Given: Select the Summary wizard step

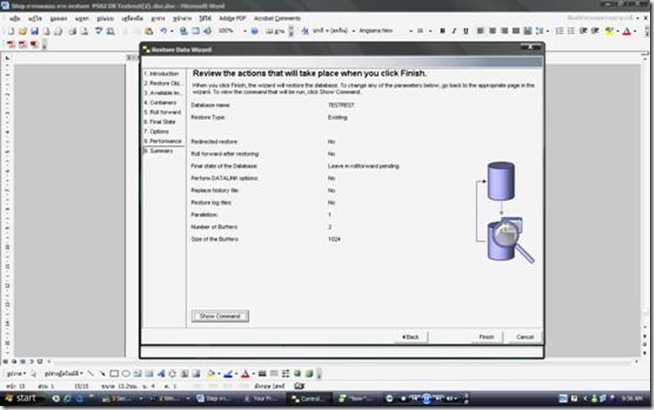Looking at the screenshot, I should [x=158, y=151].
